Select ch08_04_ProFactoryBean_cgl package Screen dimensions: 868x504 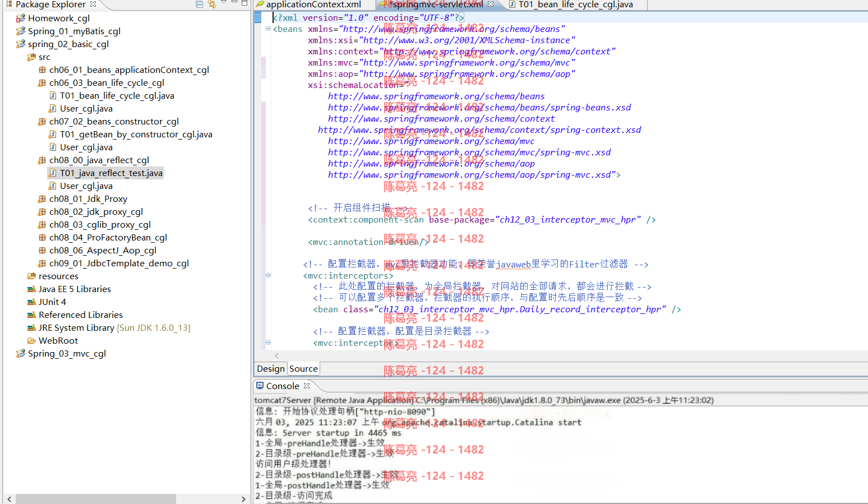tap(108, 237)
